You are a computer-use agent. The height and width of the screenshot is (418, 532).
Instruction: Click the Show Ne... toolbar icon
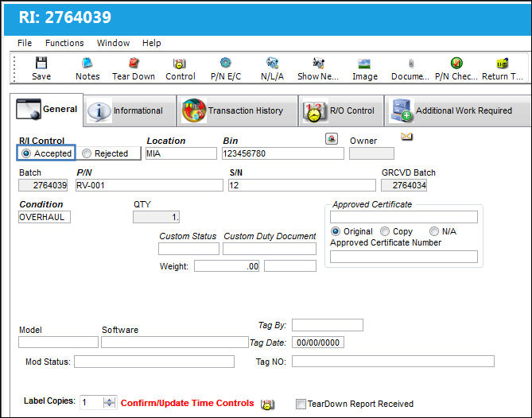[x=318, y=63]
